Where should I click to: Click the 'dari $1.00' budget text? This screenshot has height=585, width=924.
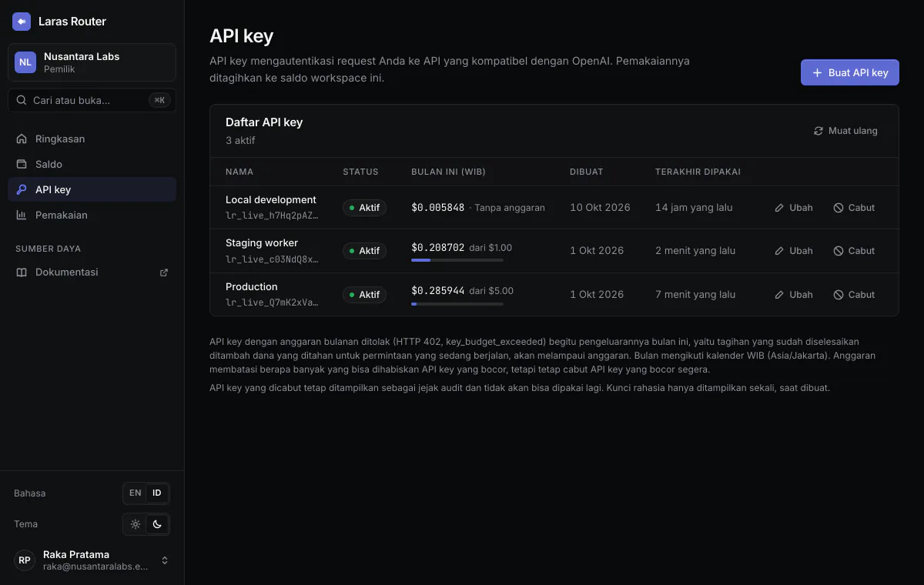[x=490, y=248]
